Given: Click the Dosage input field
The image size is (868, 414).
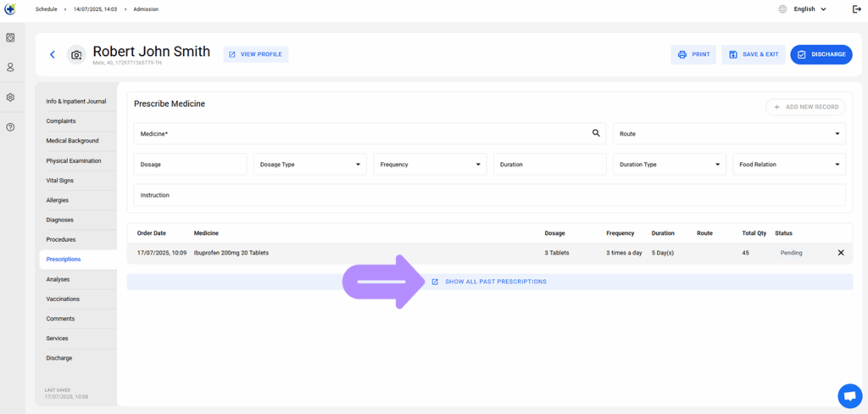Looking at the screenshot, I should point(191,165).
